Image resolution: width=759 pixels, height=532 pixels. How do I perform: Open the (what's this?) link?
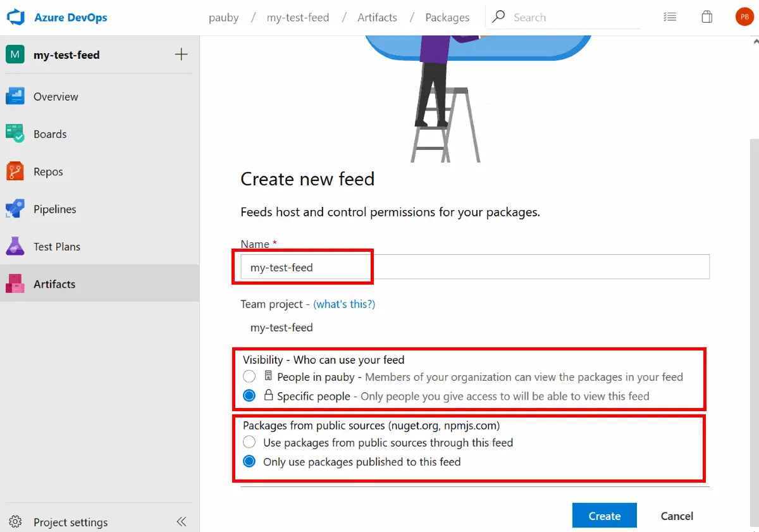[344, 304]
